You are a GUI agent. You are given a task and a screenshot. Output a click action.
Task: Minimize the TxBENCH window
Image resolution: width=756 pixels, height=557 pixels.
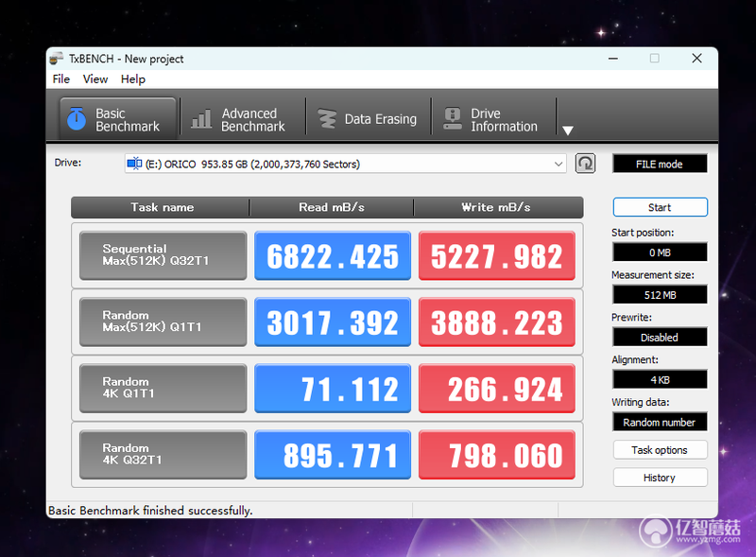point(613,59)
